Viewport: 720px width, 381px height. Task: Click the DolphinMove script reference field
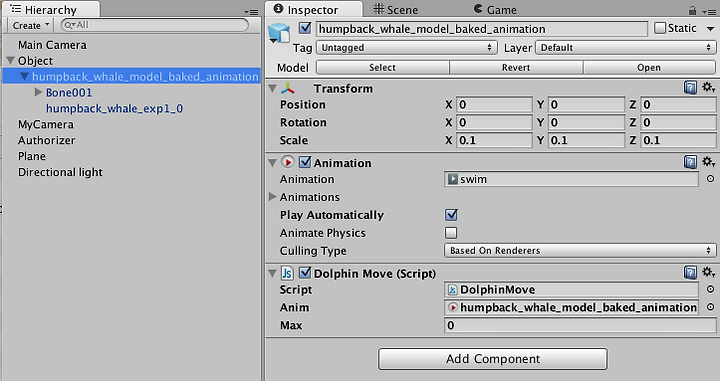point(571,290)
